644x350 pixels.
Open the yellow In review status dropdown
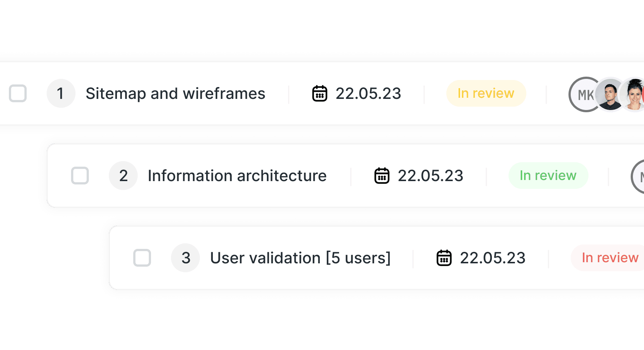coord(486,93)
